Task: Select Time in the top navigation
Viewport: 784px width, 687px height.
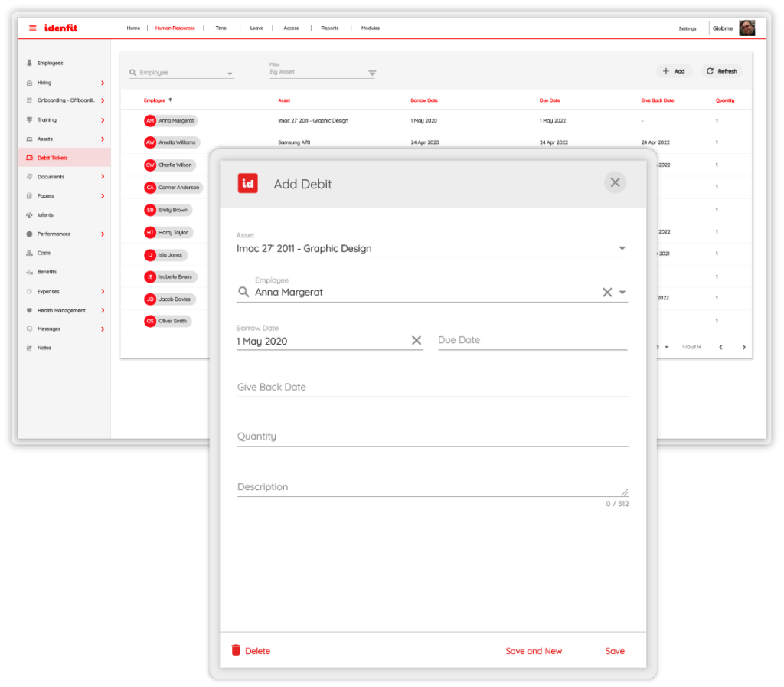Action: [220, 28]
